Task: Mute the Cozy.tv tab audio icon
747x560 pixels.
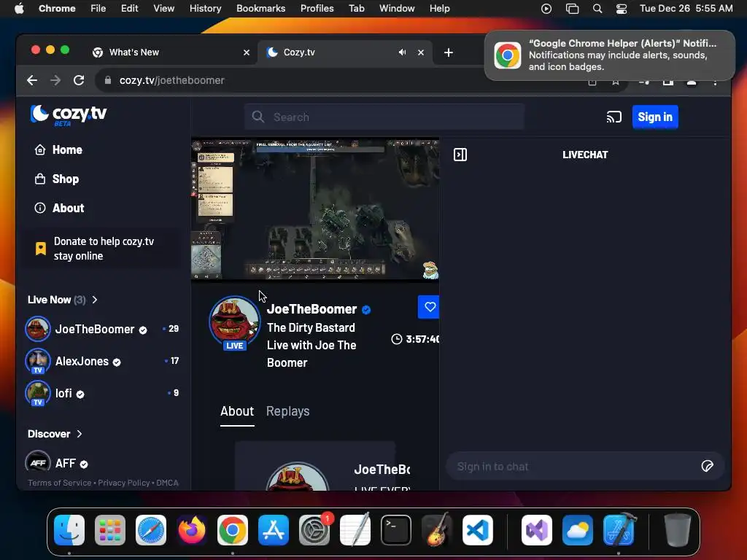Action: click(403, 52)
